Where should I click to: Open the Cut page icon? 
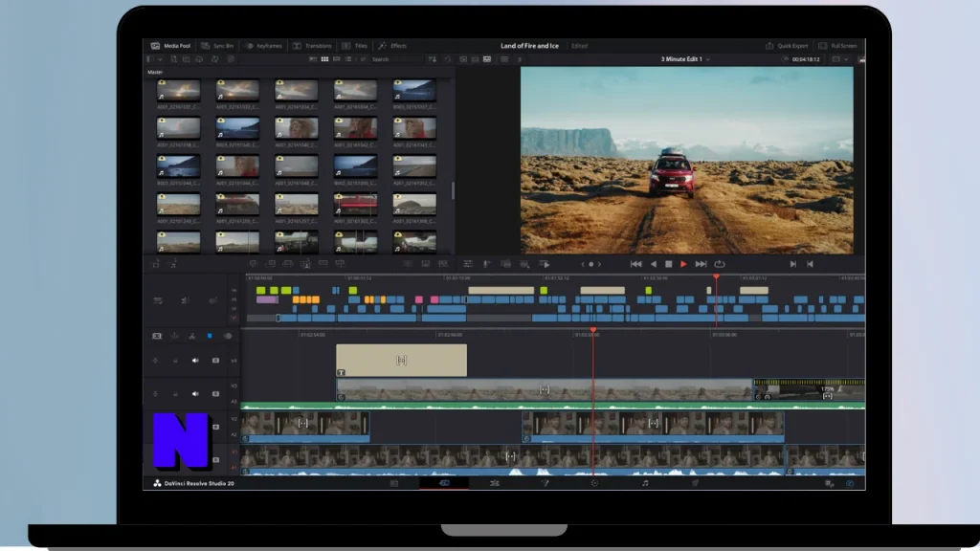click(444, 483)
